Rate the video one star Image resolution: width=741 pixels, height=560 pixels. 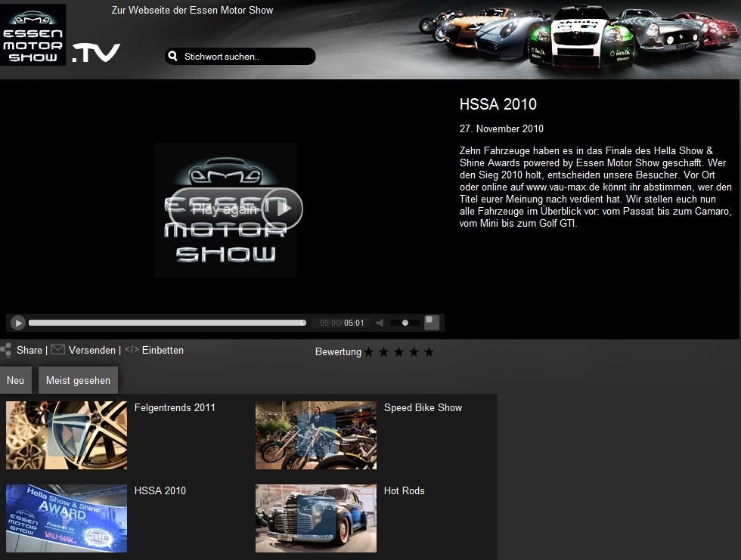[x=369, y=352]
